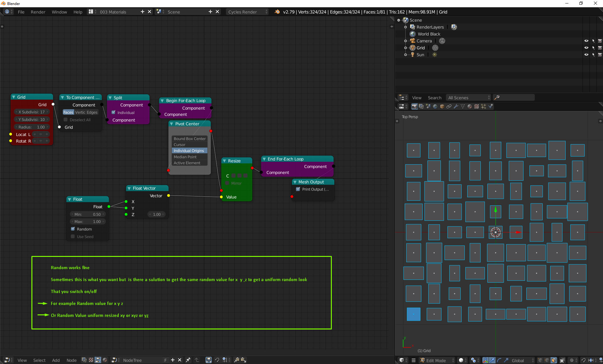Open the node editor Add menu

[x=56, y=360]
